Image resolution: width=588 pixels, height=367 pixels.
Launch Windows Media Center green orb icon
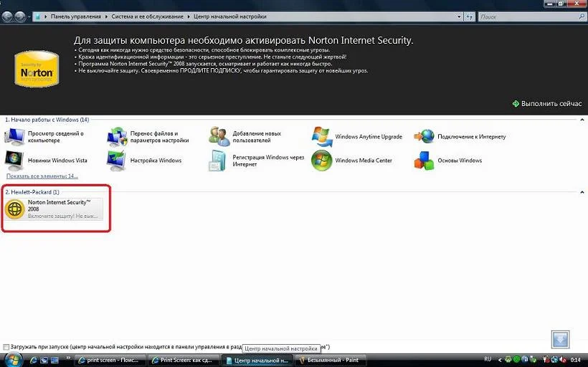click(322, 161)
